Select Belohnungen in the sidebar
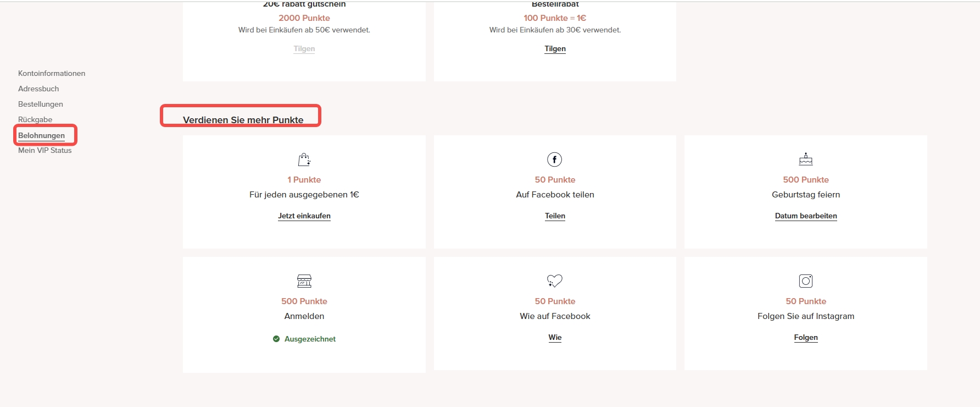 coord(41,135)
